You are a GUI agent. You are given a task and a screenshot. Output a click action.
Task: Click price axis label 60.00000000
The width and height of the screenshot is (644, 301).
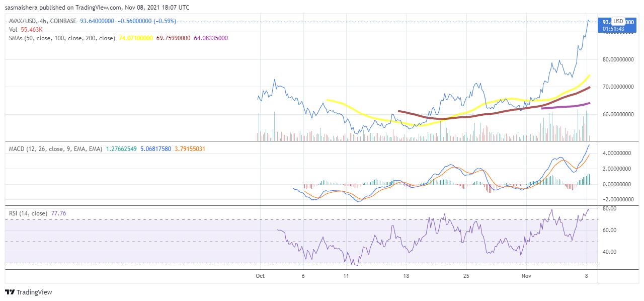point(619,114)
